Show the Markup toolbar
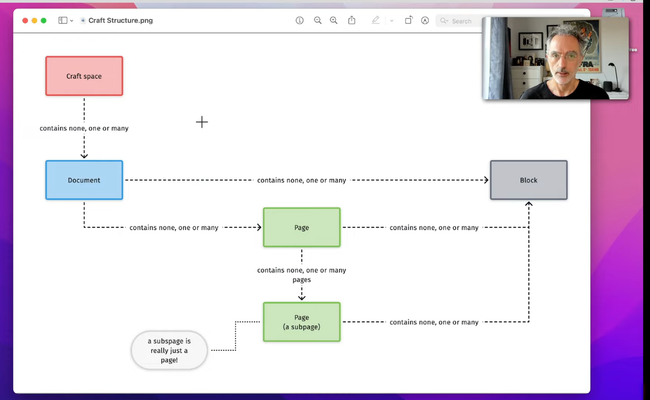Screen dimensions: 650x400 tap(425, 20)
